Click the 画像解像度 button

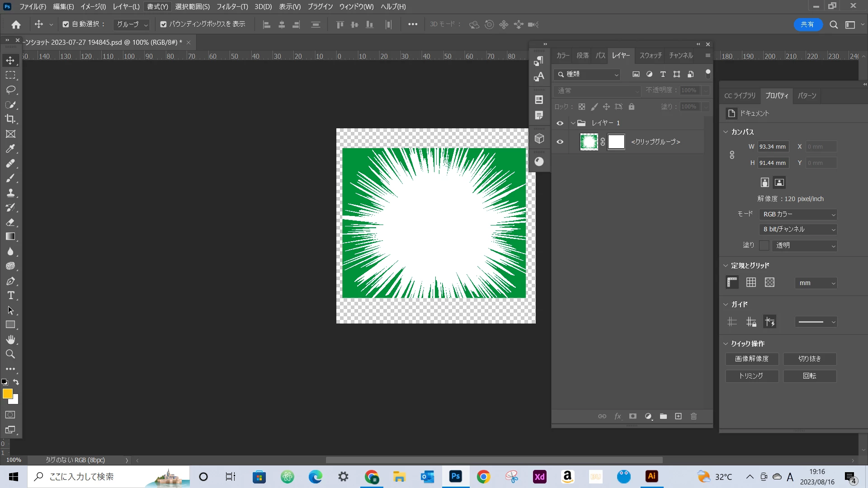[751, 359]
